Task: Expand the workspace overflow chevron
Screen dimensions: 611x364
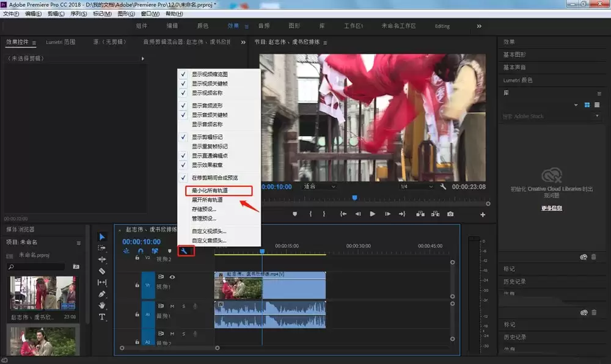Action: point(479,26)
